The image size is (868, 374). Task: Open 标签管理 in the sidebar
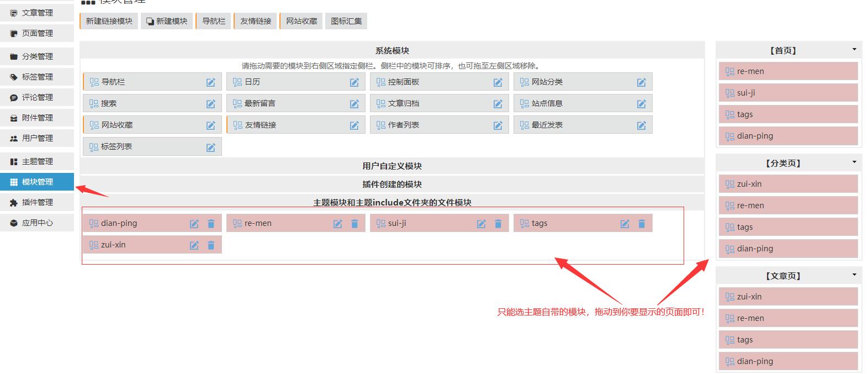37,77
